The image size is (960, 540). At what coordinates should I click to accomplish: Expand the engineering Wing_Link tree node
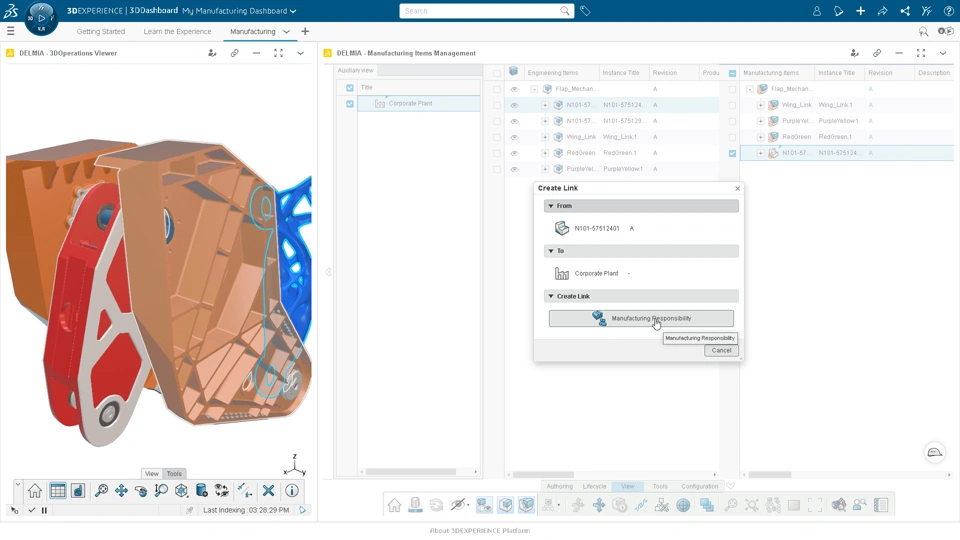pos(545,137)
